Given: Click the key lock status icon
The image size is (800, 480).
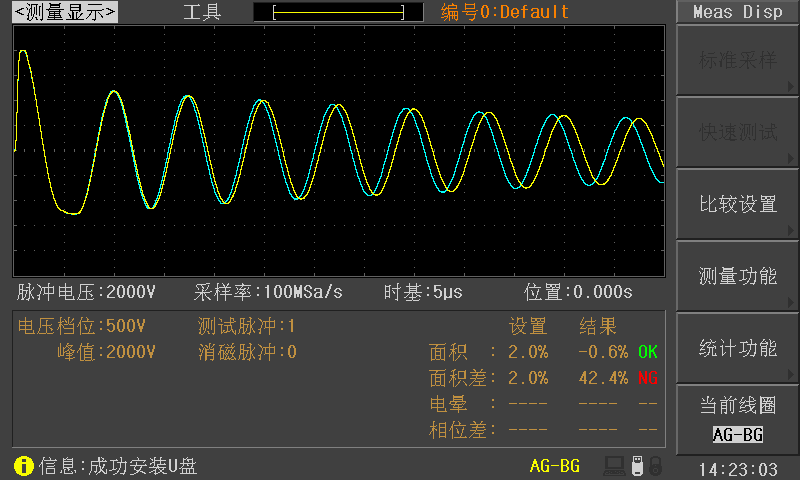Looking at the screenshot, I should click(655, 466).
